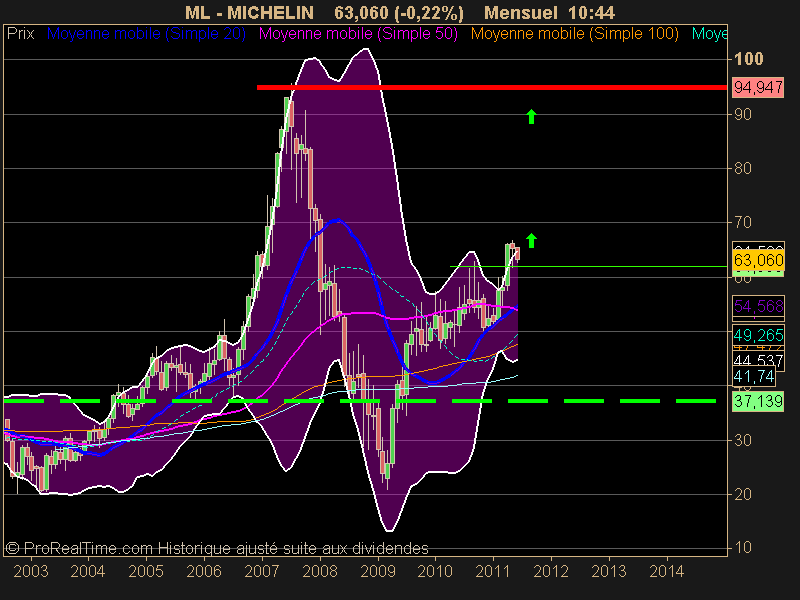Click the thin green horizontal line near 62

[x=588, y=266]
